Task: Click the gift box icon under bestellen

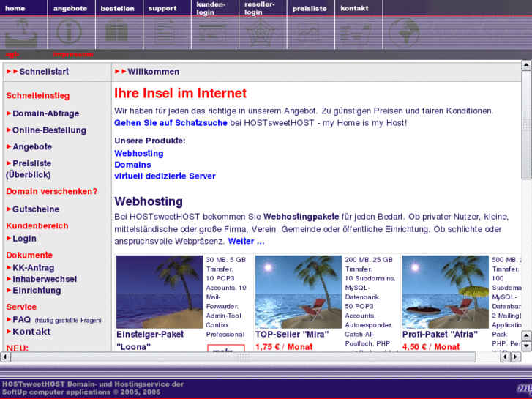Action: 116,31
